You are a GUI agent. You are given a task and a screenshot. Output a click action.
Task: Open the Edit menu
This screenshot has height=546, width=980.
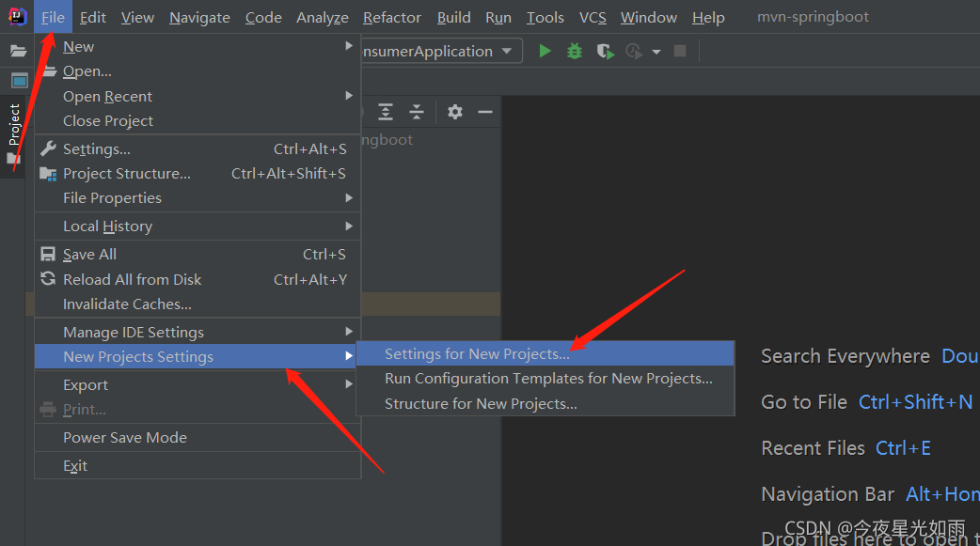tap(93, 18)
